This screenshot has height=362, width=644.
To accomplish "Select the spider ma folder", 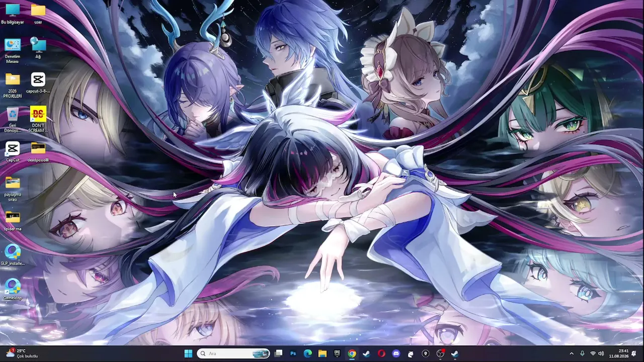I will point(13,221).
